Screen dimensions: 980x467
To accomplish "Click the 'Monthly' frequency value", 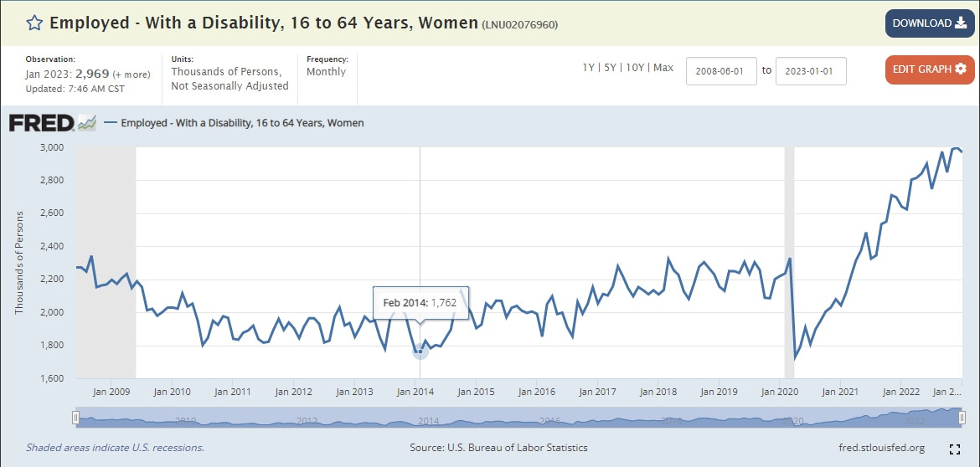I will coord(326,72).
